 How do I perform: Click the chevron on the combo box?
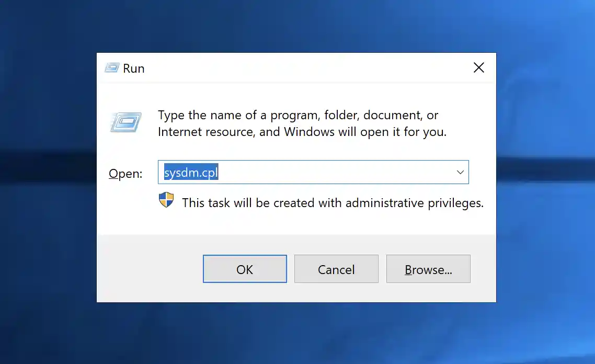(460, 172)
